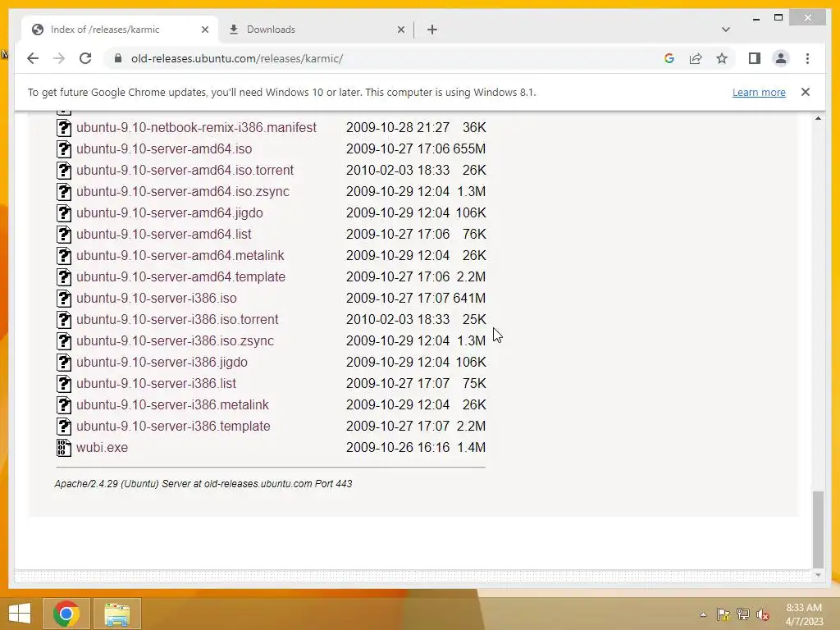
Task: View site information via lock icon
Action: pos(118,58)
